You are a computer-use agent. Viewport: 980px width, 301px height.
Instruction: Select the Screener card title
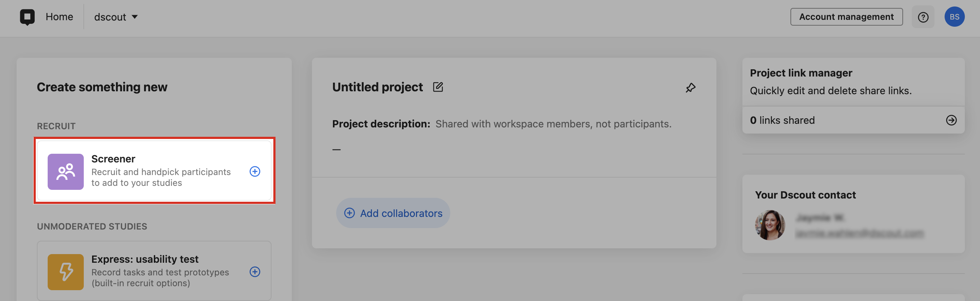point(113,159)
